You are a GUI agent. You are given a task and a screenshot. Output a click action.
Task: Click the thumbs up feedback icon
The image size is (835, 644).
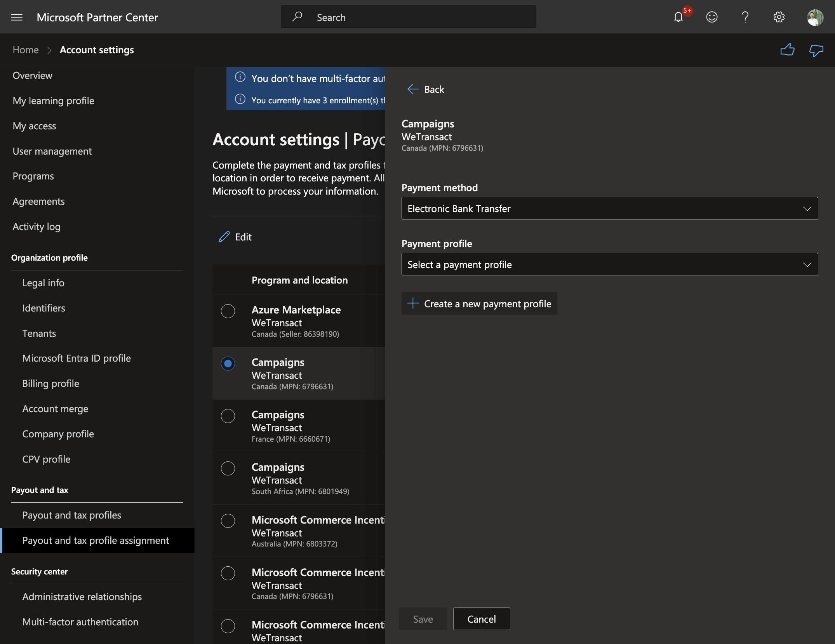pos(787,50)
